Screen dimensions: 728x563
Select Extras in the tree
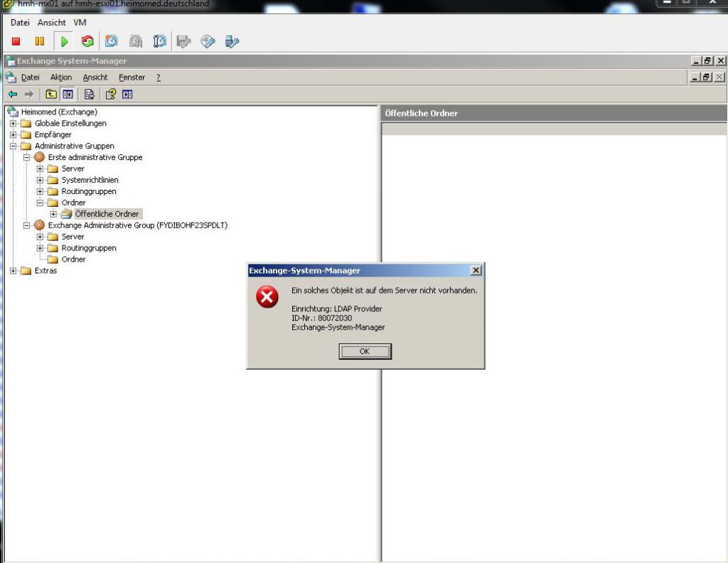tap(45, 271)
